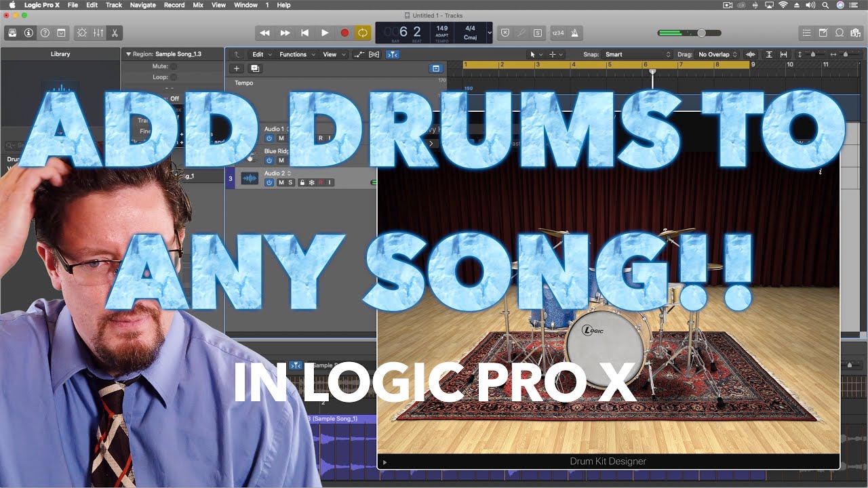Screen dimensions: 868x488
Task: Toggle the Global Tracks button
Action: [435, 68]
